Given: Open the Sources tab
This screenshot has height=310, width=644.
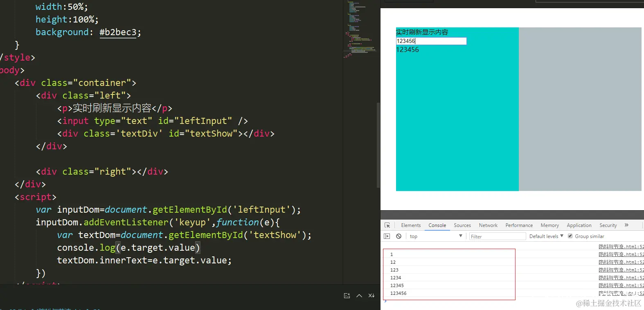Looking at the screenshot, I should 462,225.
